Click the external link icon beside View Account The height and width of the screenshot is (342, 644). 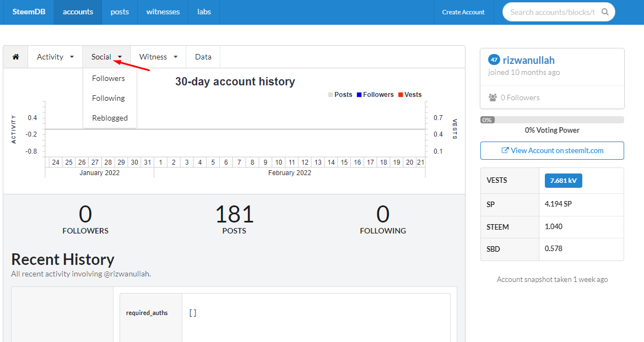[x=505, y=150]
